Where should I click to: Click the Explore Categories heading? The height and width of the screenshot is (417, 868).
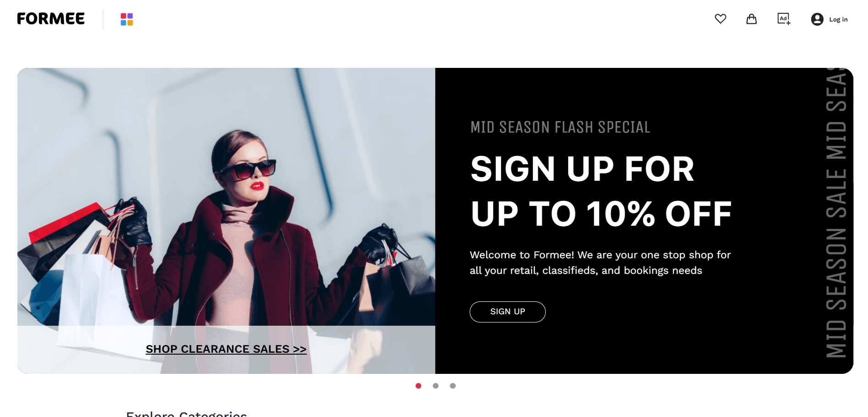187,414
